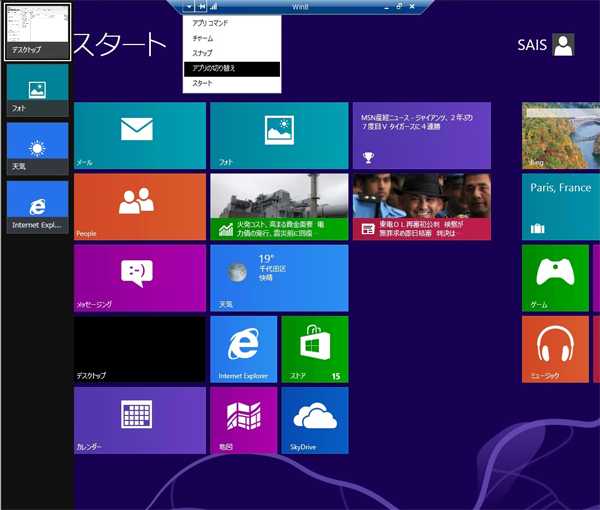Select スタート from the dropdown menu
The image size is (600, 510).
pos(232,84)
